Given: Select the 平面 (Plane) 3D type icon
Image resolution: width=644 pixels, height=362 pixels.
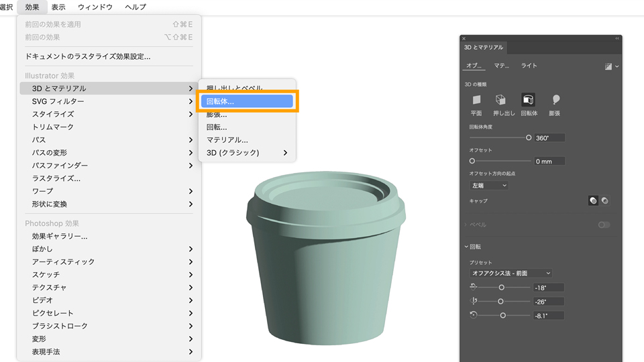Looking at the screenshot, I should pyautogui.click(x=476, y=100).
